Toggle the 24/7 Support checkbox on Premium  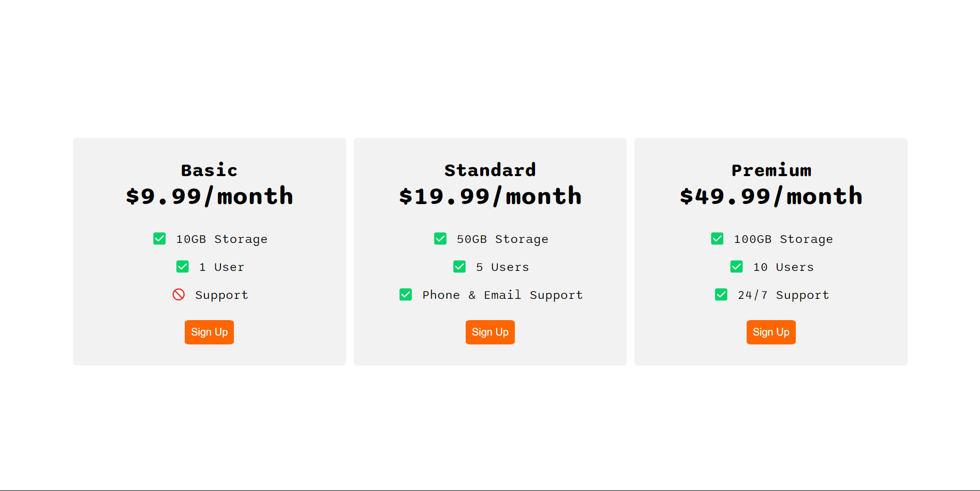[x=721, y=294]
